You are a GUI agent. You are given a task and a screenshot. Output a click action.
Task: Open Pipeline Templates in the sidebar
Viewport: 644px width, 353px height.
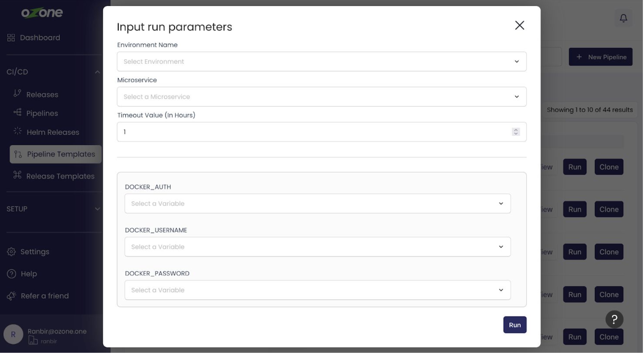click(x=61, y=154)
